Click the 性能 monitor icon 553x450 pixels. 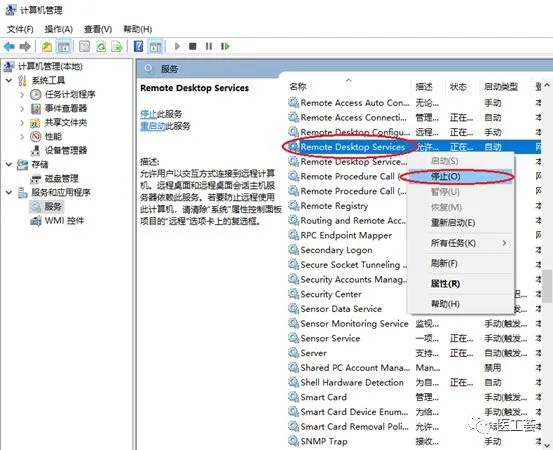[x=36, y=136]
